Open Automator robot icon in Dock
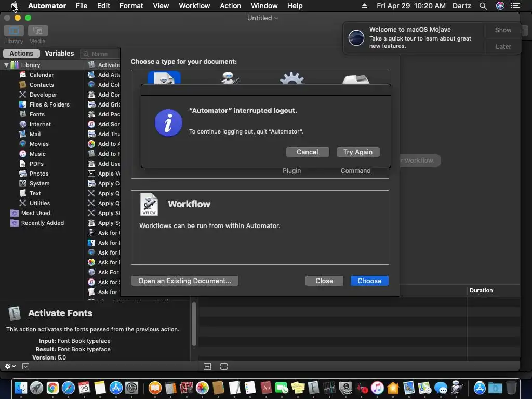This screenshot has height=399, width=532. click(x=457, y=388)
